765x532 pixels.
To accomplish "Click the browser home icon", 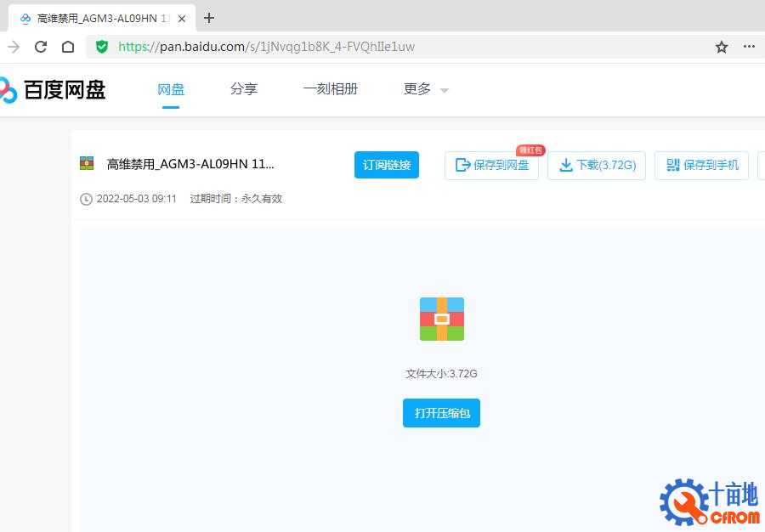I will coord(68,47).
